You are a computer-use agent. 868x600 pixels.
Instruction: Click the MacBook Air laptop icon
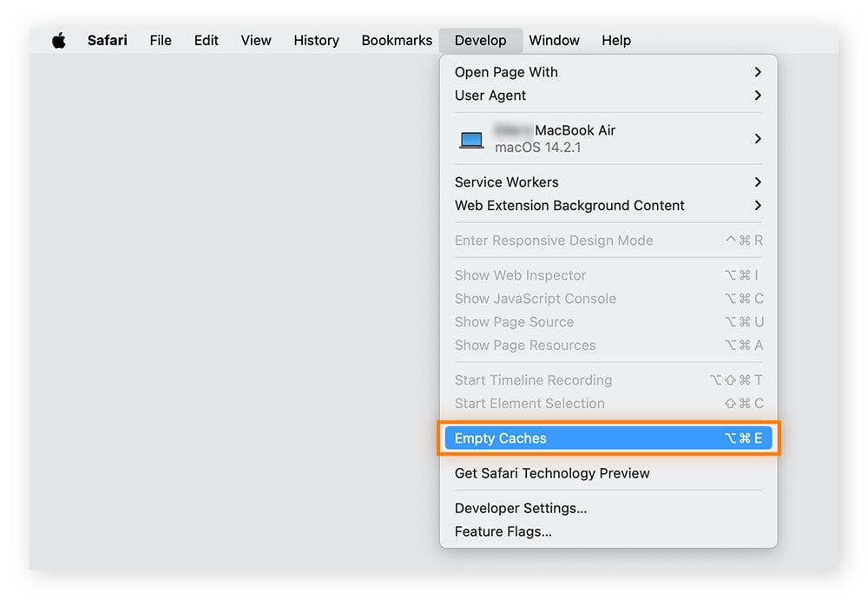click(x=471, y=140)
